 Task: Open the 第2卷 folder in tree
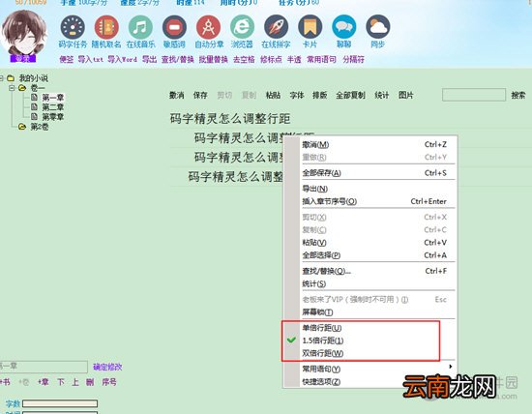40,127
